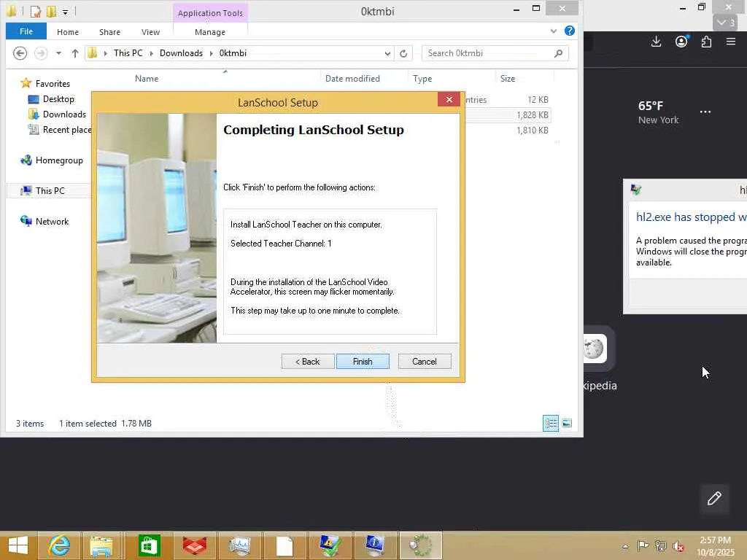
Task: Sort by Date modified column
Action: (x=352, y=79)
